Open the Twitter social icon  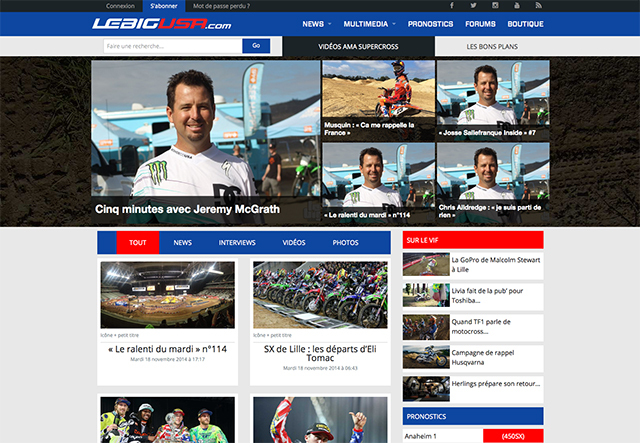(x=473, y=5)
